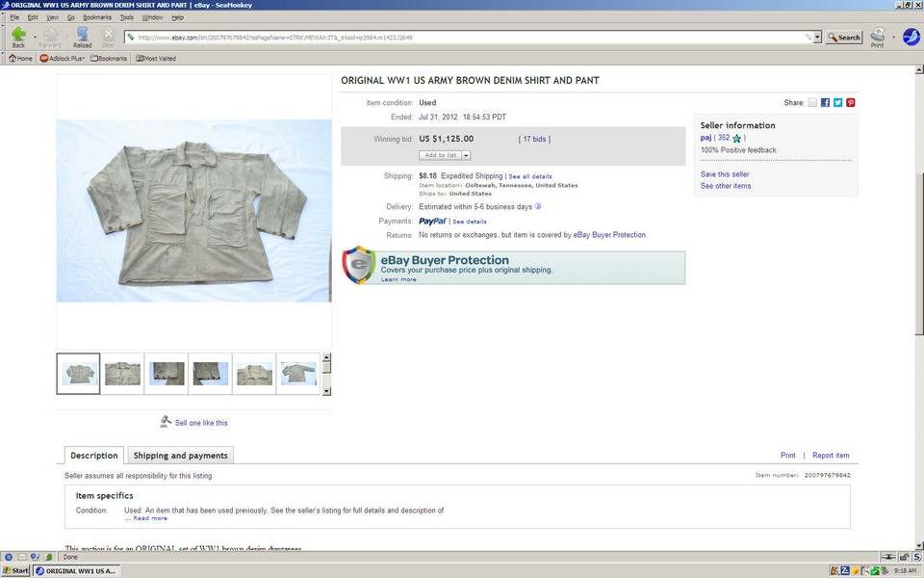The height and width of the screenshot is (578, 924).
Task: Share listing via email icon
Action: click(x=812, y=102)
